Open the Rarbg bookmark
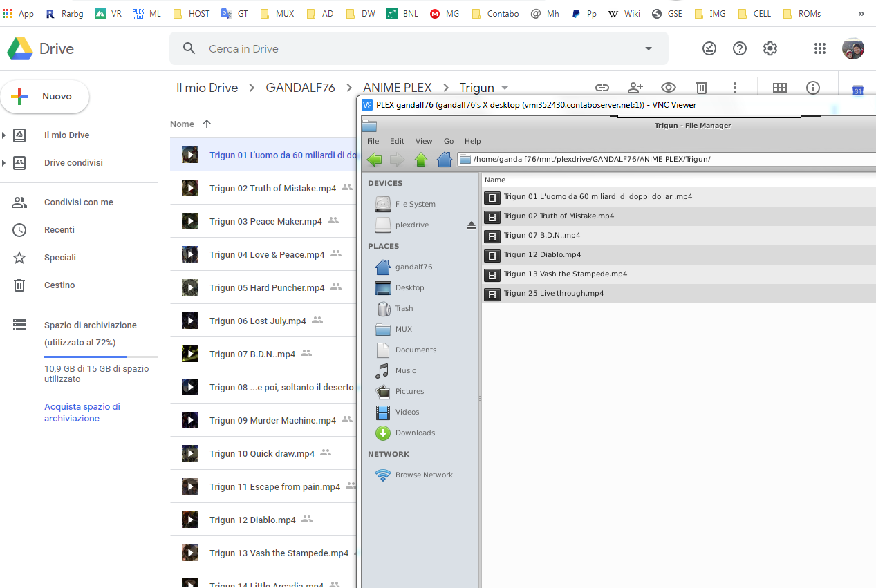Screen dimensions: 876x588 coord(64,14)
